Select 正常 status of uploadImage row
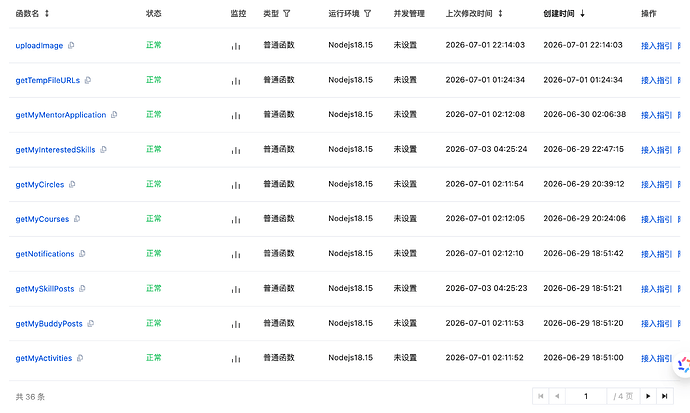Screen dimensions: 690x413 pyautogui.click(x=154, y=45)
